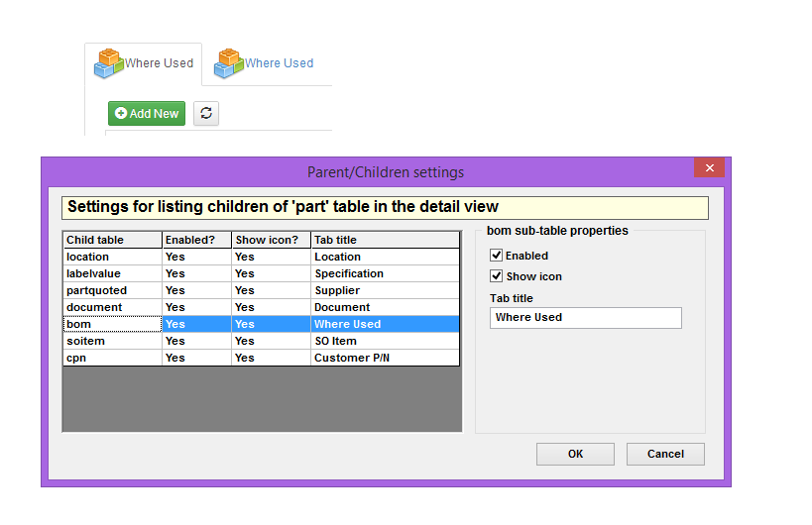Select the active gray Where Used tab
Screen dimensions: 812x525
click(144, 63)
